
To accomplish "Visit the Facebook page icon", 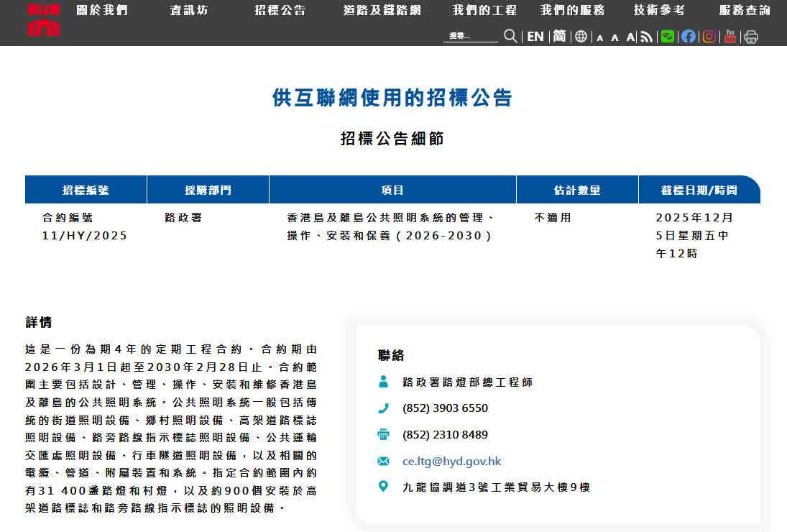I will (x=689, y=36).
